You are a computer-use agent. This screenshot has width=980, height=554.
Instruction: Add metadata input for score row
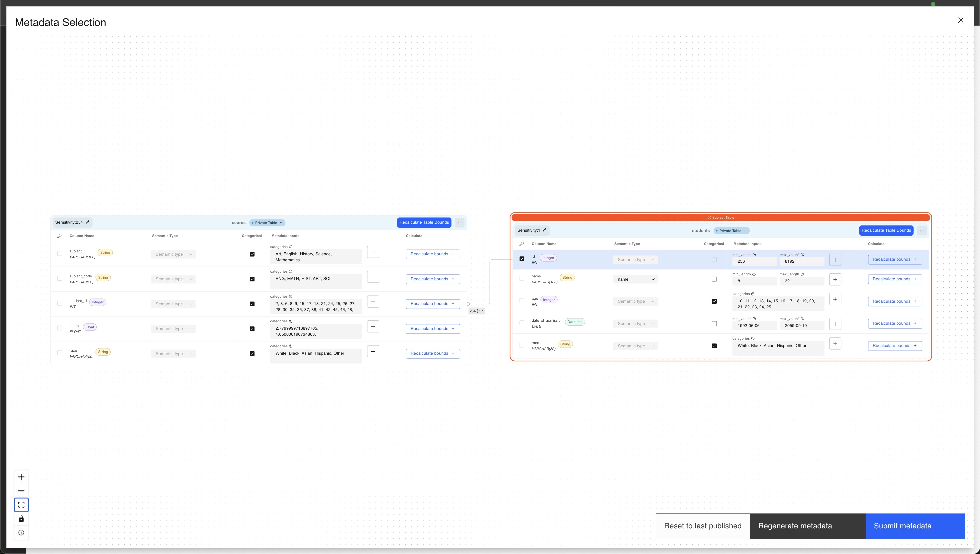tap(373, 326)
